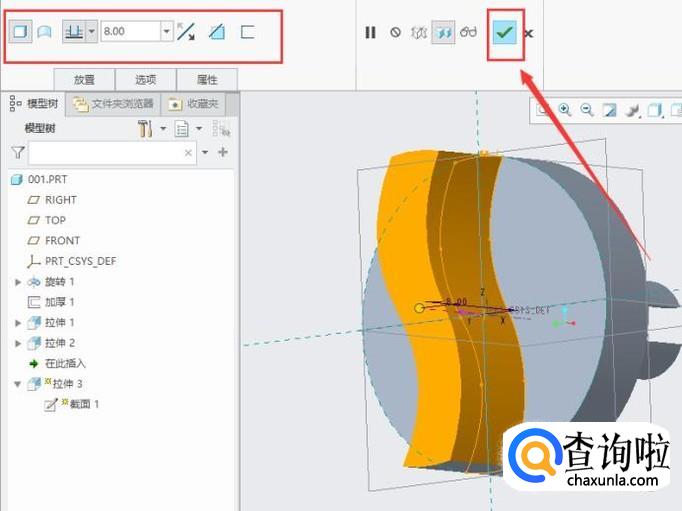Open the depth type dropdown
Viewport: 682px width, 511px height.
tap(92, 32)
